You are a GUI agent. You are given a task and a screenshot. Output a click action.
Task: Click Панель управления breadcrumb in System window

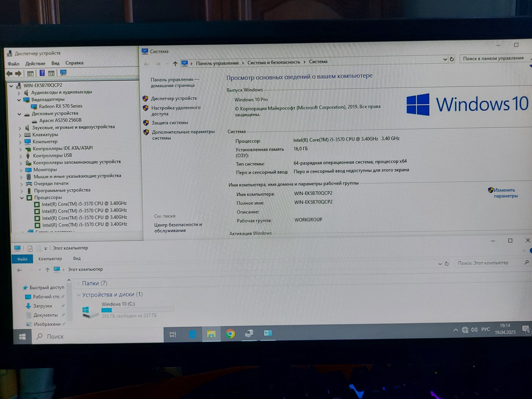point(217,63)
